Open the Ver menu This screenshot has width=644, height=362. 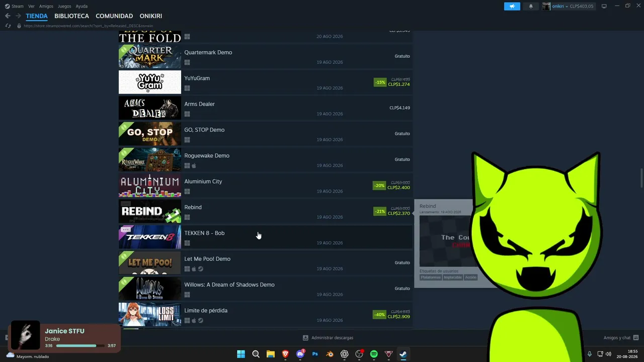(31, 6)
